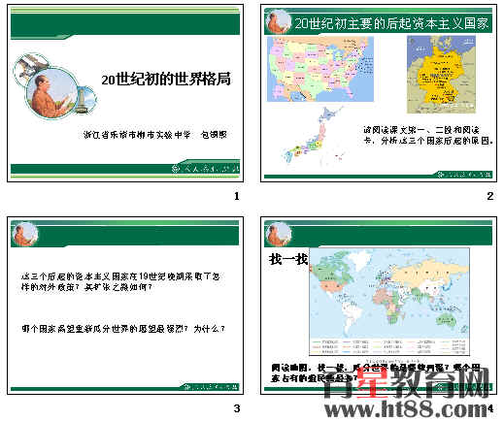Click the Japan map image
The image size is (504, 421).
coord(313,137)
